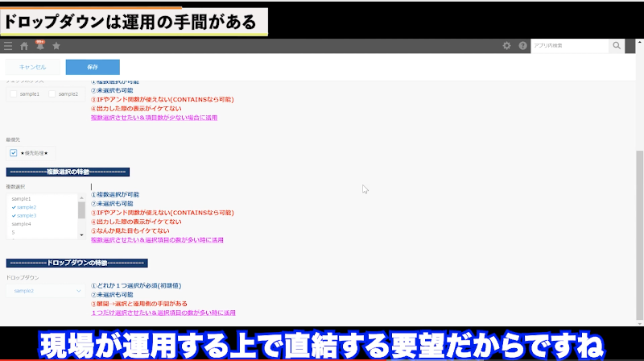Uncheck the ★優先処理★ checkbox
Image resolution: width=644 pixels, height=361 pixels.
(14, 152)
